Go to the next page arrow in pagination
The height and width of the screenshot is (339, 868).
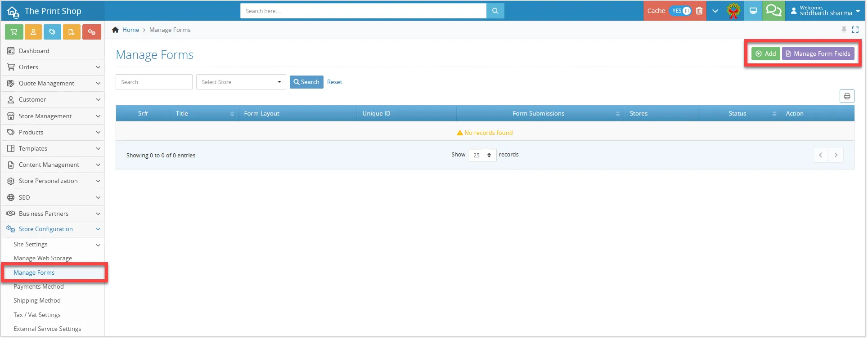(x=836, y=155)
